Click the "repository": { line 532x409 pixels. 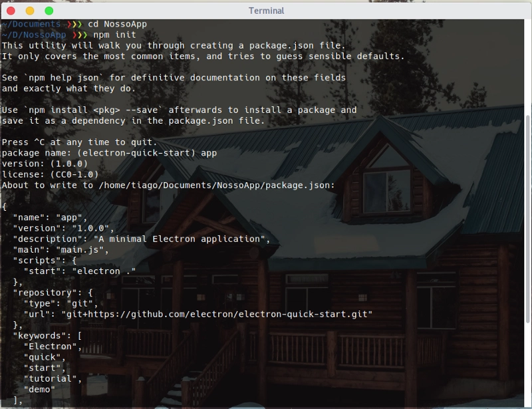(x=53, y=293)
